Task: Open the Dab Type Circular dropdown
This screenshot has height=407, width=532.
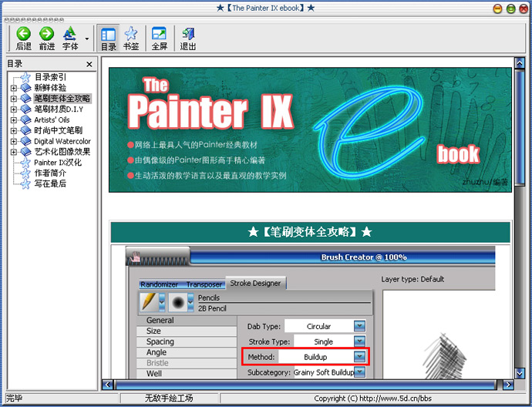Action: [359, 326]
